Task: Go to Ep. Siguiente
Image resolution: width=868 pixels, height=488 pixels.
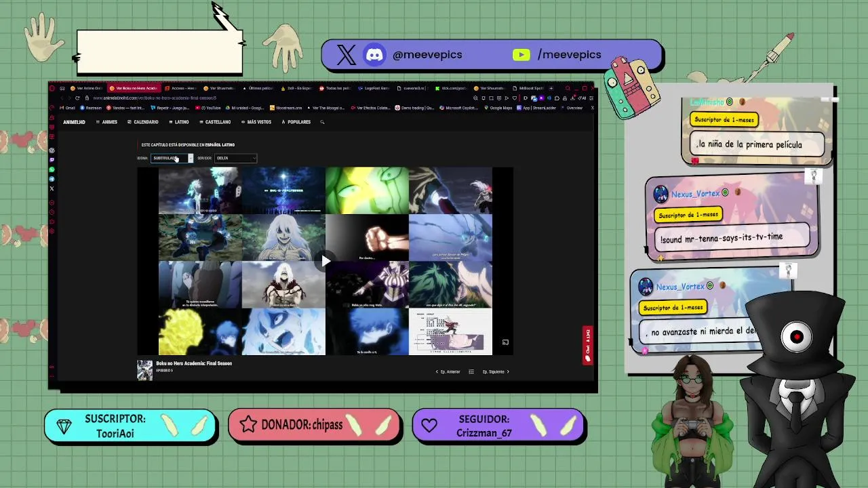Action: pos(496,371)
